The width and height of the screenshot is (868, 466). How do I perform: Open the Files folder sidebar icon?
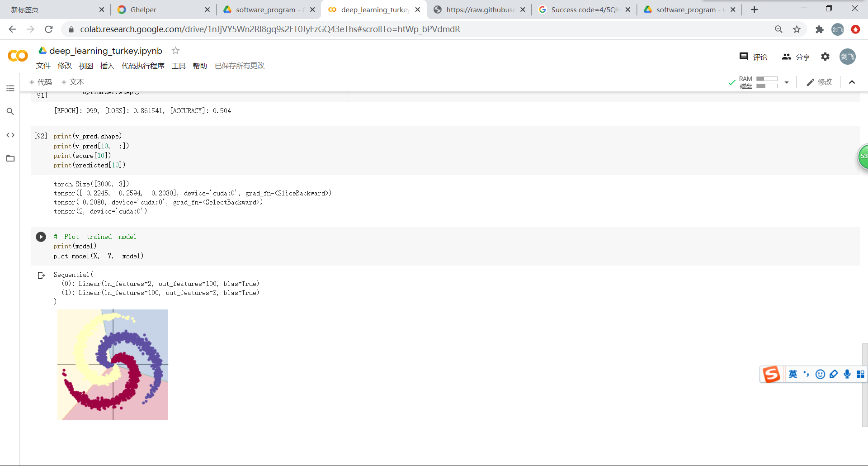[x=10, y=158]
